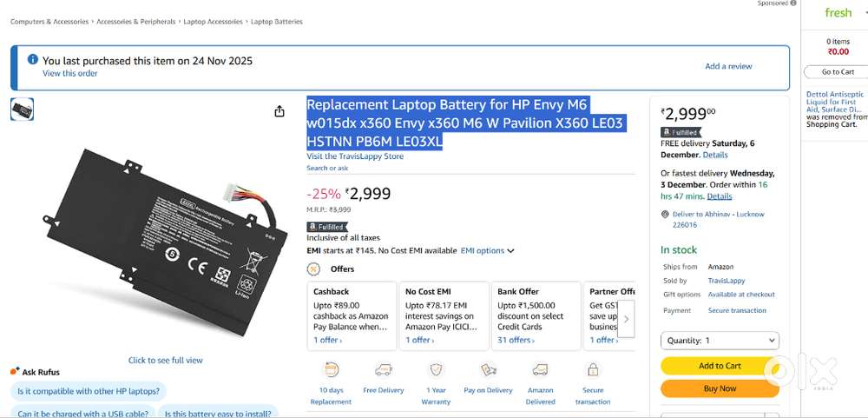The width and height of the screenshot is (868, 418).
Task: Click the Deliver to location pin icon
Action: (x=665, y=214)
